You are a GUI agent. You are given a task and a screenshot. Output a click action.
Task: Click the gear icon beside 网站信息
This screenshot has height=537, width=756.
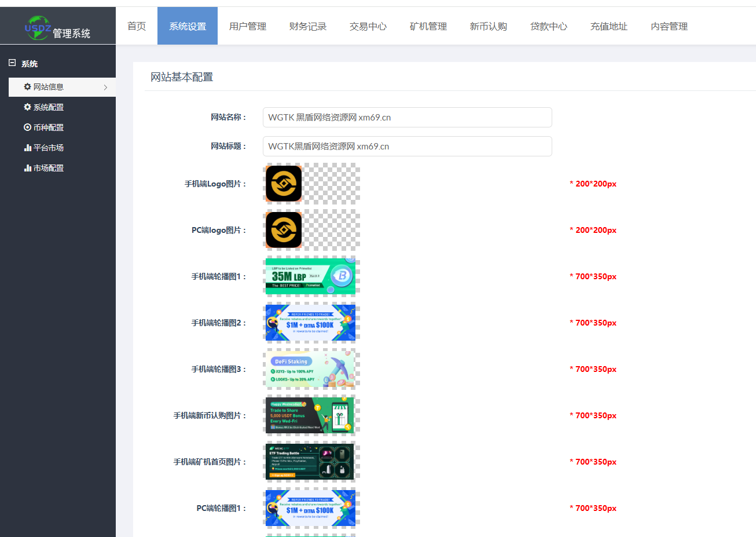[27, 87]
